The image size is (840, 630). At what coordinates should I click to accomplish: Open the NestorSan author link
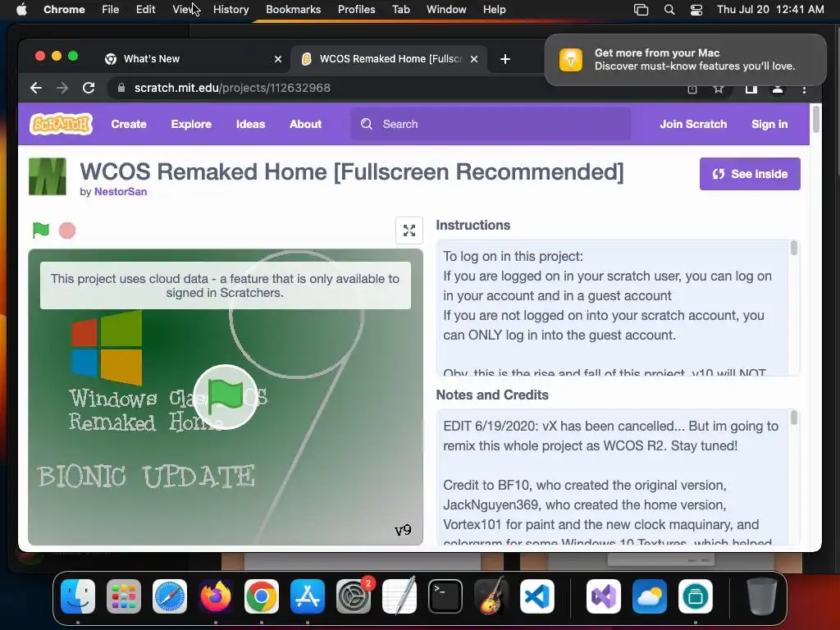point(121,192)
